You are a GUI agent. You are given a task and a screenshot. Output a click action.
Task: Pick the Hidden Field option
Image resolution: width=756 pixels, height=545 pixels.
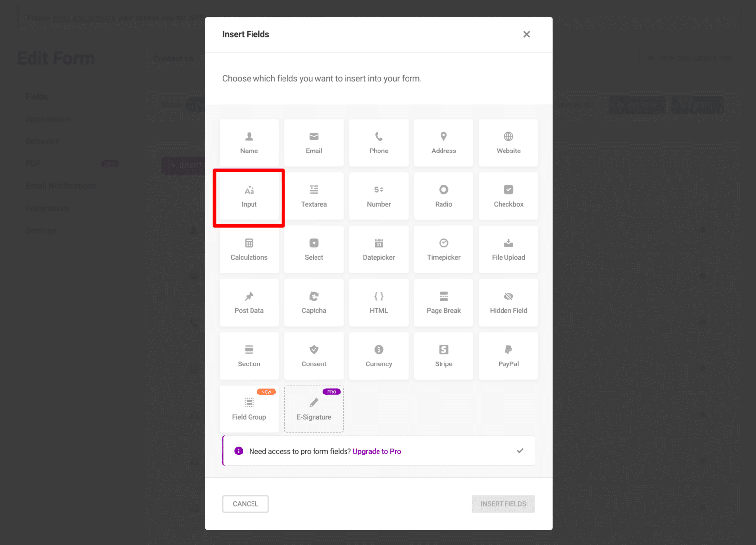coord(508,302)
